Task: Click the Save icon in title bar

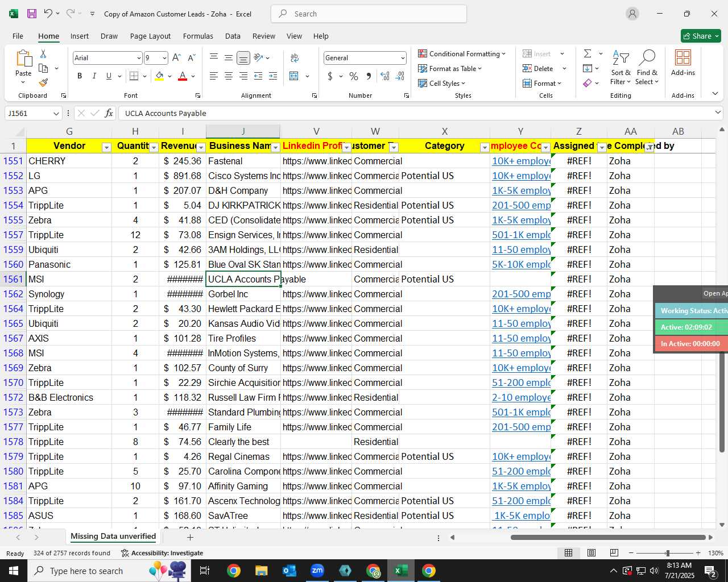Action: [x=32, y=14]
